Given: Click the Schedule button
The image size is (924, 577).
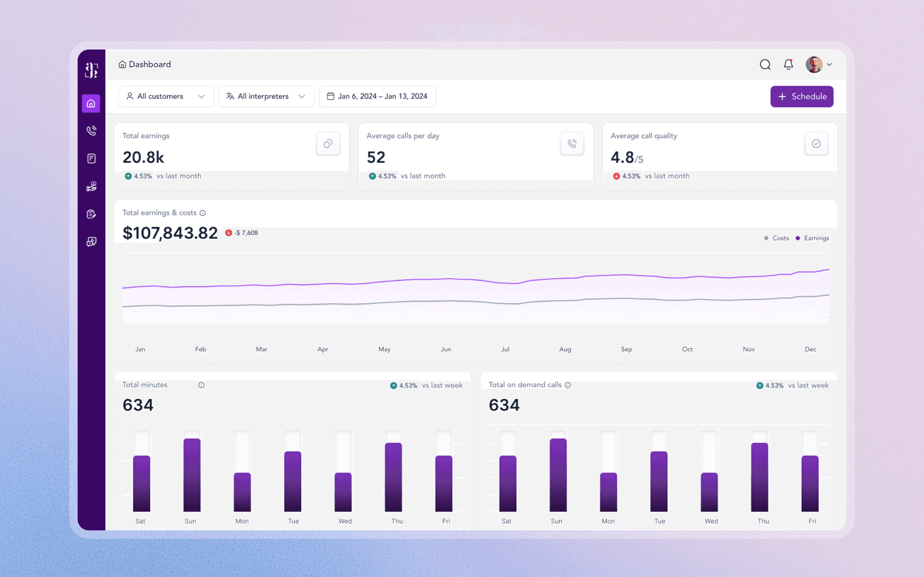Looking at the screenshot, I should pos(802,97).
